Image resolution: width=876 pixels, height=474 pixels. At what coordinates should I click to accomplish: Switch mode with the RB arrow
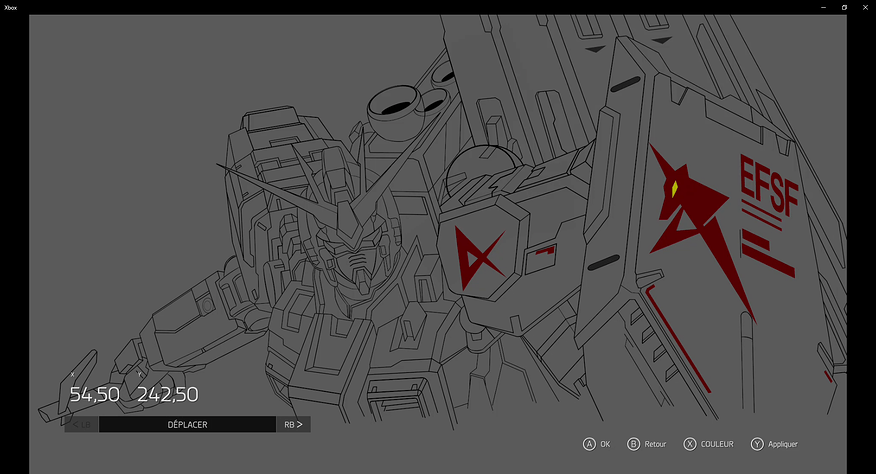293,424
